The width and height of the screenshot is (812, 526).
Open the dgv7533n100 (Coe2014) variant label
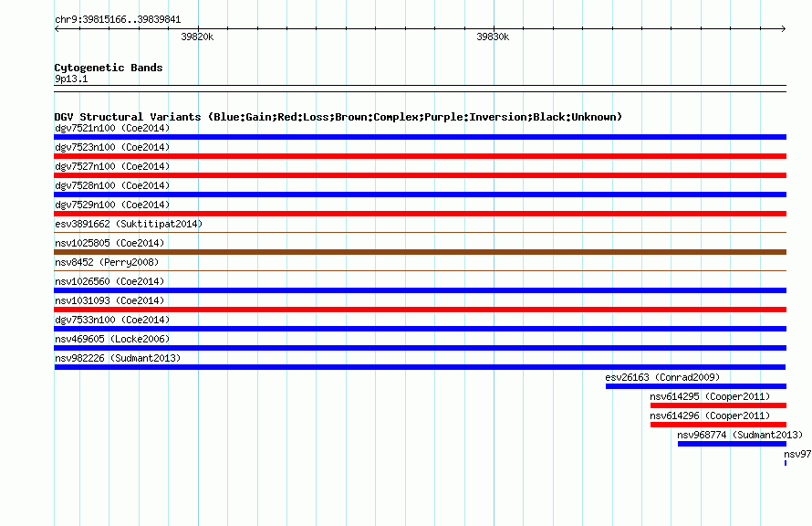[x=112, y=320]
